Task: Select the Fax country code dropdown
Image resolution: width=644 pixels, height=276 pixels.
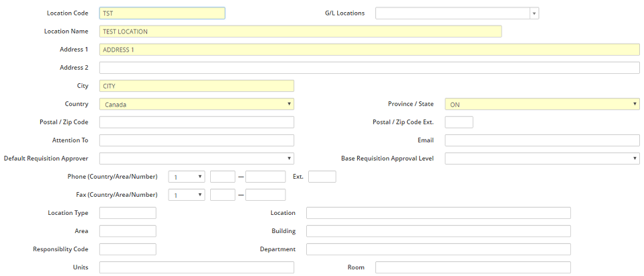Action: click(x=186, y=195)
